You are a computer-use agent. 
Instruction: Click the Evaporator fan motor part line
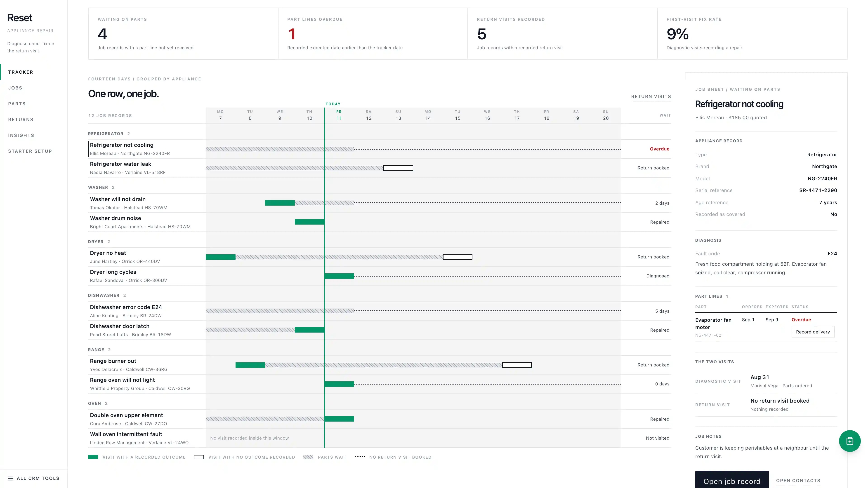766,327
